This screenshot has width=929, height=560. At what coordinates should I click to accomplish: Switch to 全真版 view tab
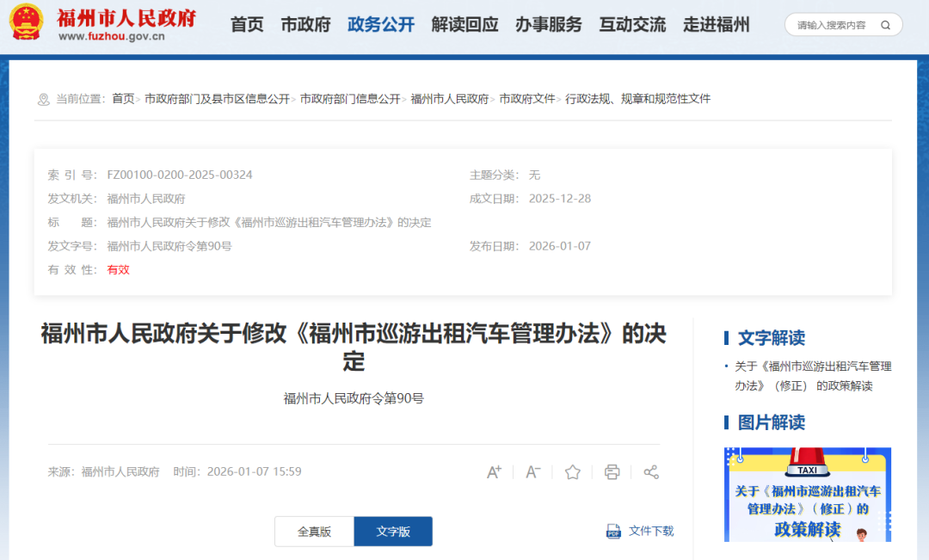coord(314,532)
